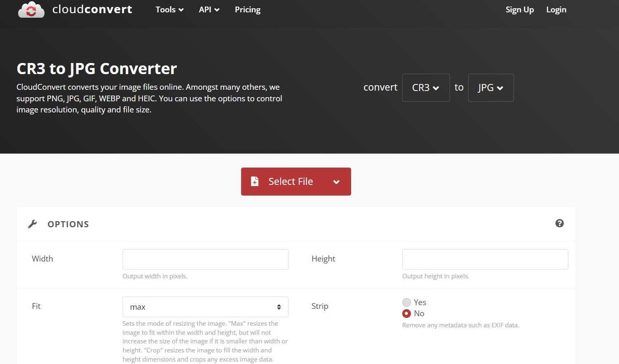619x364 pixels.
Task: Click the file icon on Select File button
Action: point(255,181)
